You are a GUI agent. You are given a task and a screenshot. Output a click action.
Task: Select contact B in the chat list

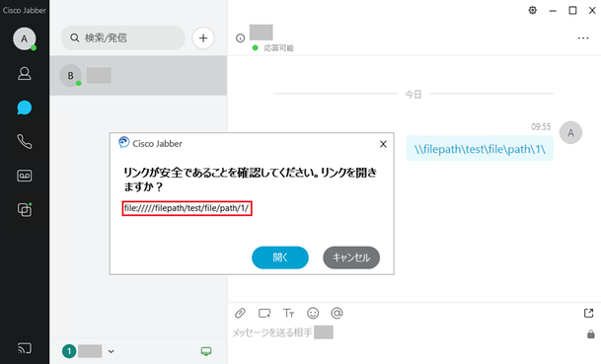point(138,76)
